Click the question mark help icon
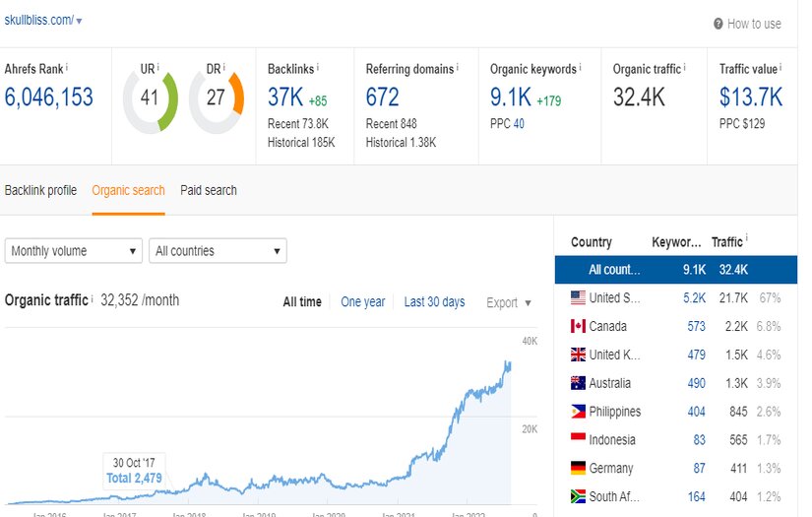Viewport: 812px width, 517px height. pos(718,24)
